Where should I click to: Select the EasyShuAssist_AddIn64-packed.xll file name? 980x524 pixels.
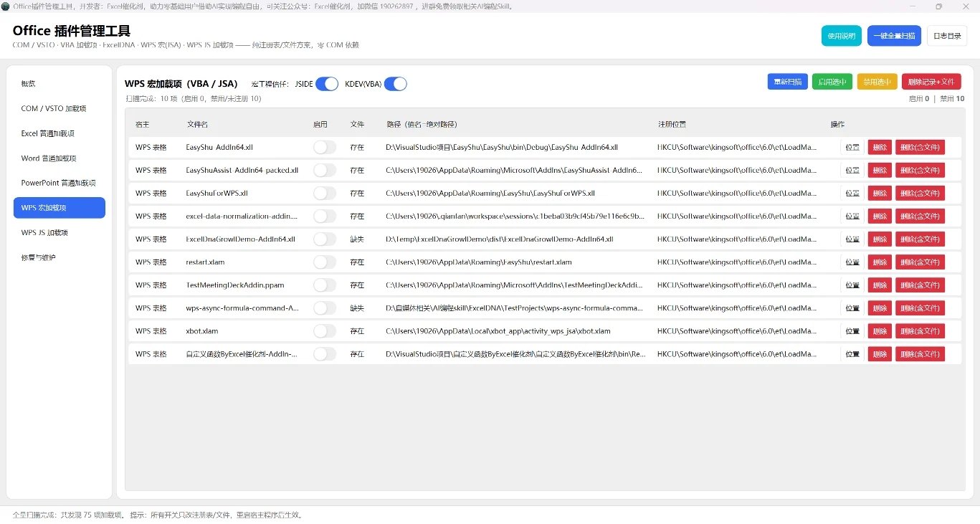click(x=242, y=170)
